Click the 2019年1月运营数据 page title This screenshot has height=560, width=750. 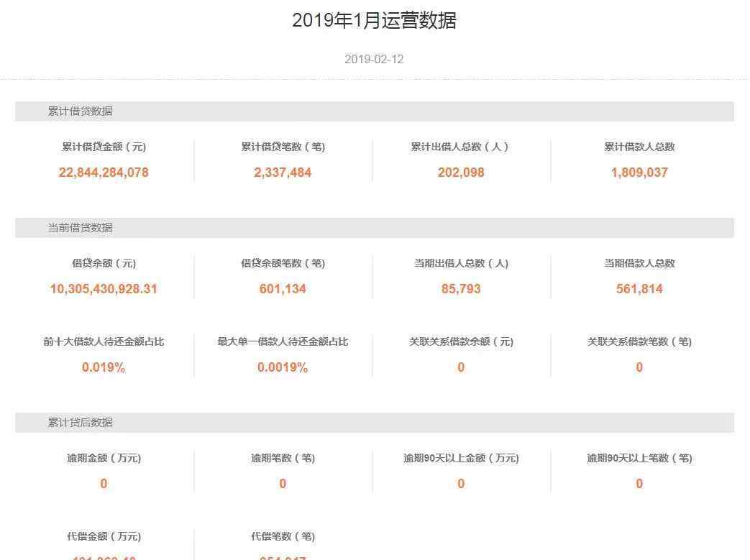click(x=374, y=20)
